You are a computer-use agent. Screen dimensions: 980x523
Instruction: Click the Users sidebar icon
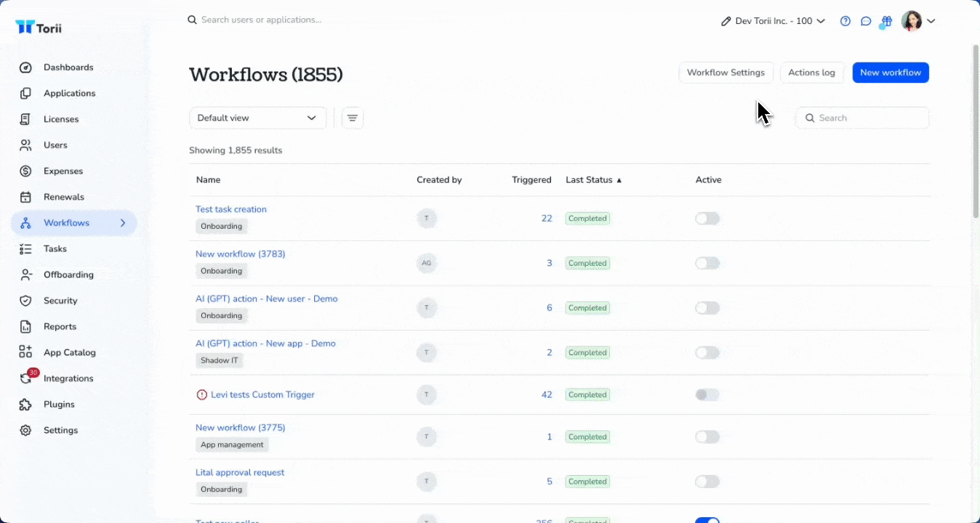click(x=25, y=145)
